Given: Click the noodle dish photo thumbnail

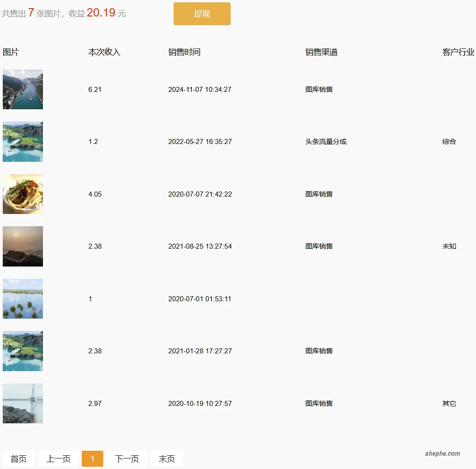Looking at the screenshot, I should tap(23, 194).
